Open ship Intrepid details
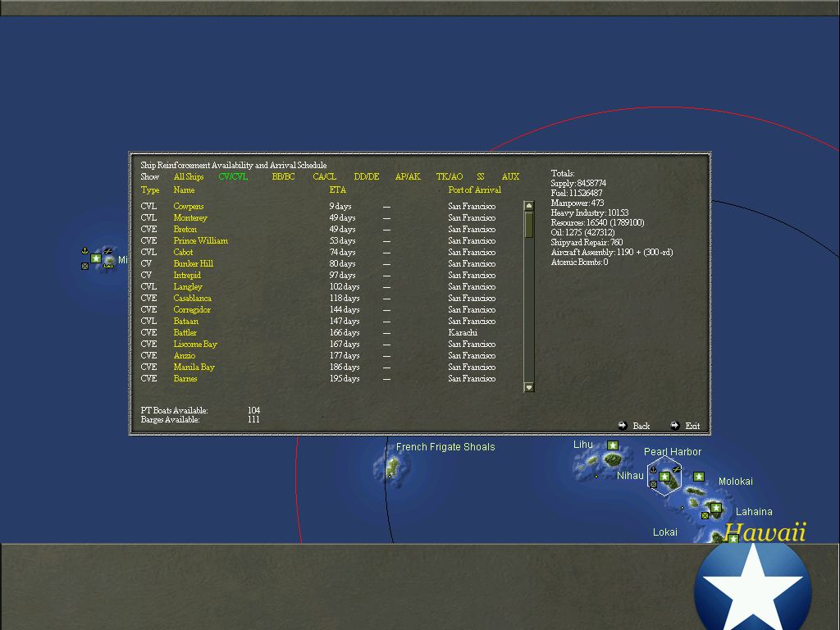Screen dimensions: 840x630 pyautogui.click(x=188, y=276)
